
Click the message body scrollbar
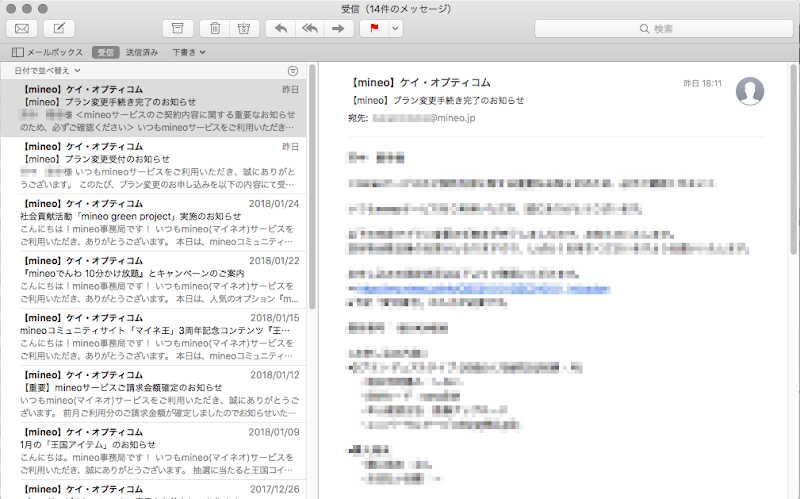tap(794, 158)
